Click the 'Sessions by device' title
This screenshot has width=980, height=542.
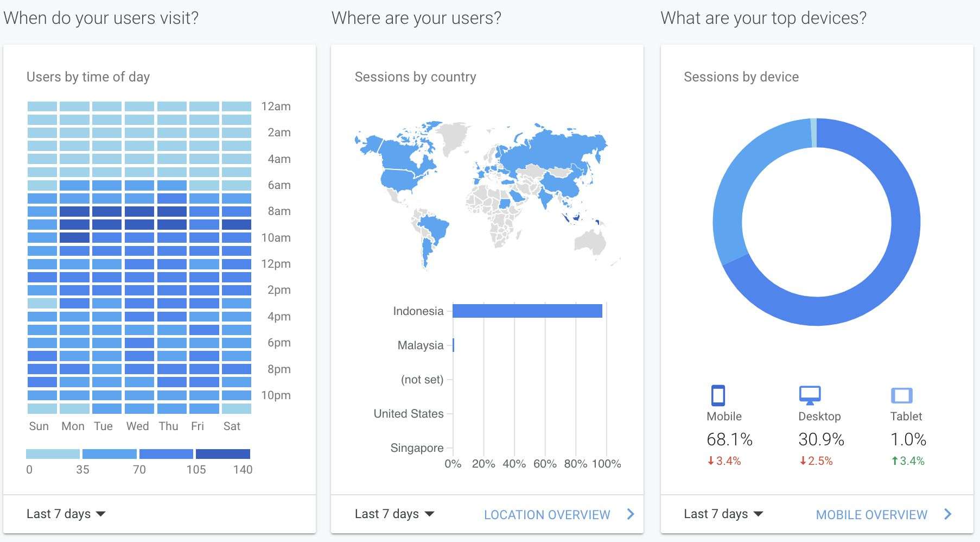coord(741,77)
